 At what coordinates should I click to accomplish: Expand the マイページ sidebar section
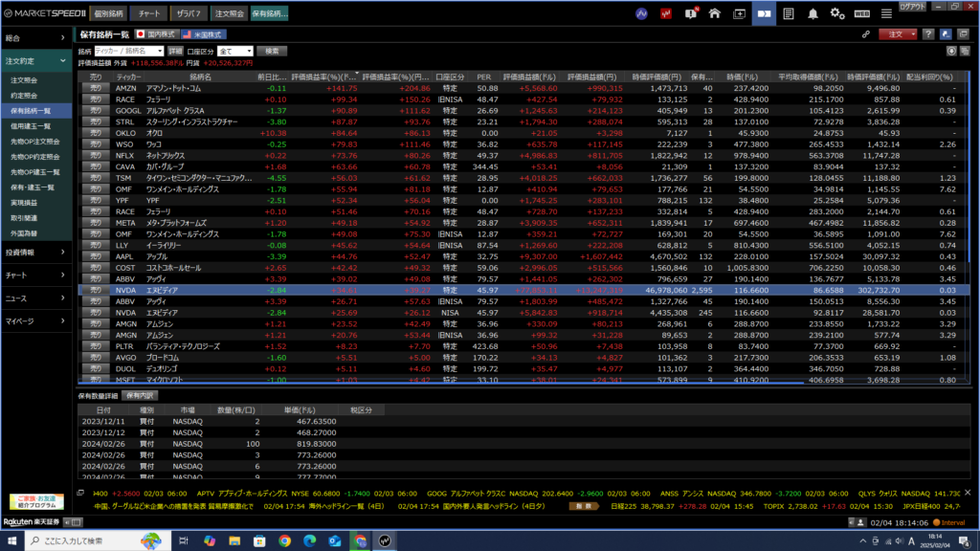[x=35, y=320]
